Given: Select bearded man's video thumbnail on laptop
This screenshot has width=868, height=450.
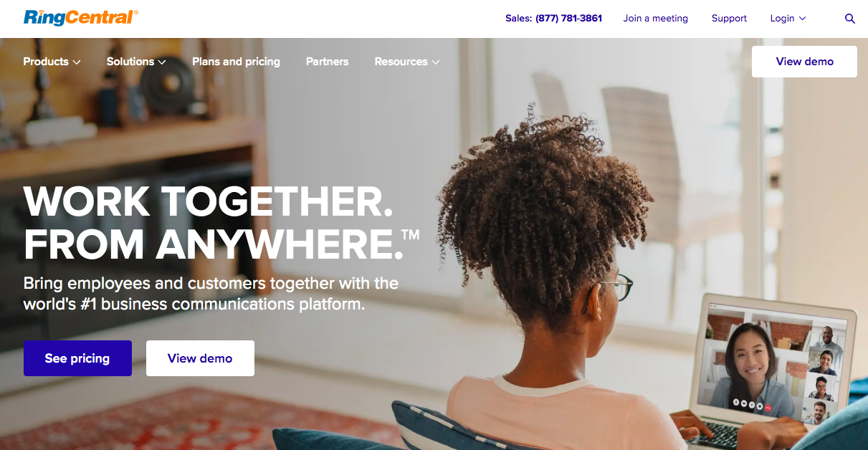Looking at the screenshot, I should [x=819, y=413].
